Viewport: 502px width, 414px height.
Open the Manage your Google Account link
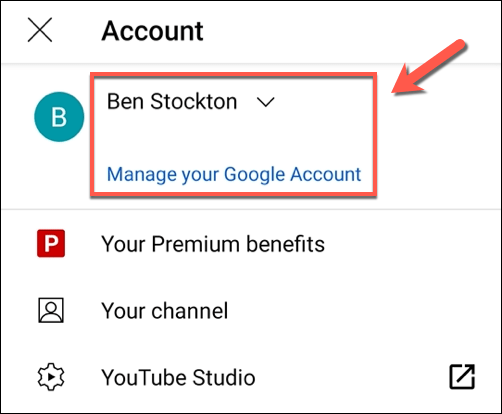coord(234,174)
